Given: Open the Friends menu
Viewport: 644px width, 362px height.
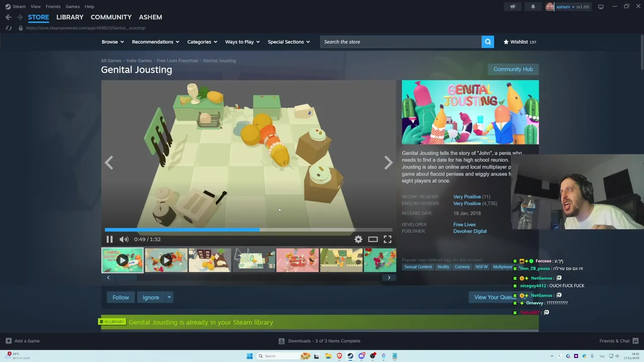Looking at the screenshot, I should click(x=53, y=7).
